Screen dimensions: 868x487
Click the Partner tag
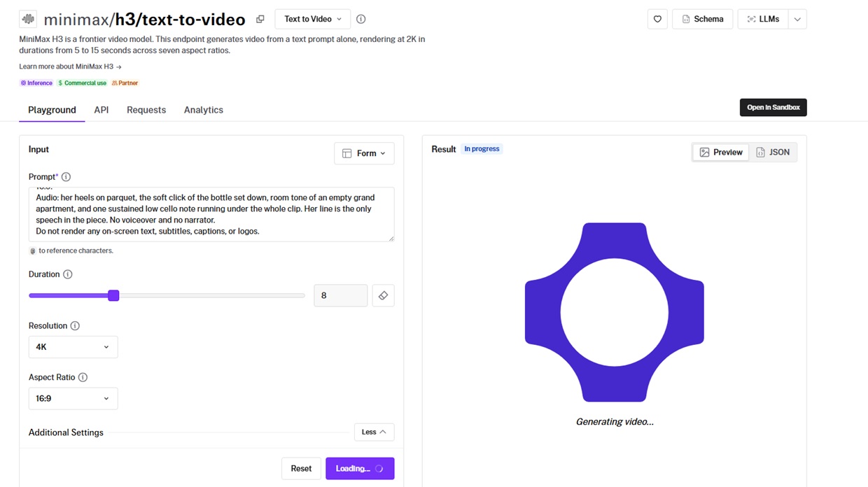pyautogui.click(x=125, y=83)
